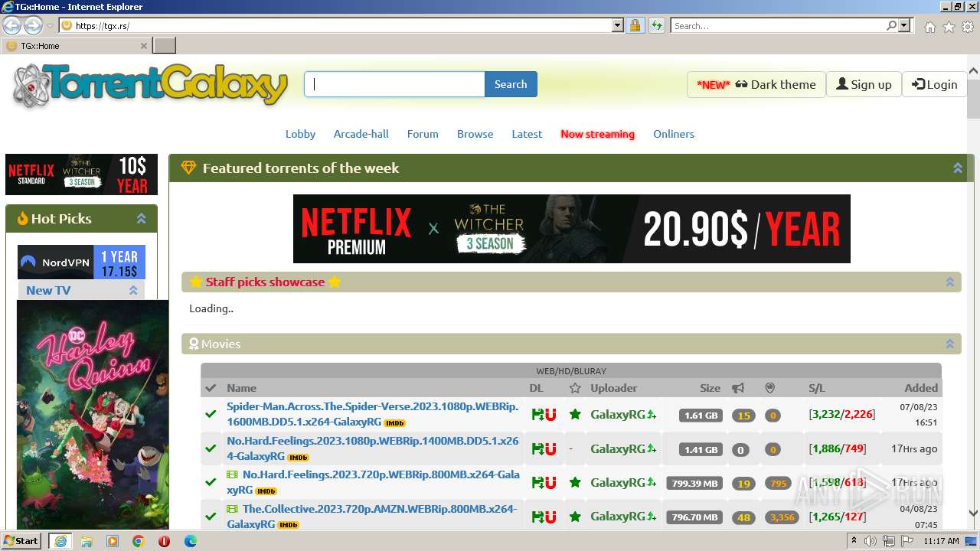Open the IMDb badge on No.Hard.Feelings 1080p
Viewport: 980px width, 551px height.
298,457
